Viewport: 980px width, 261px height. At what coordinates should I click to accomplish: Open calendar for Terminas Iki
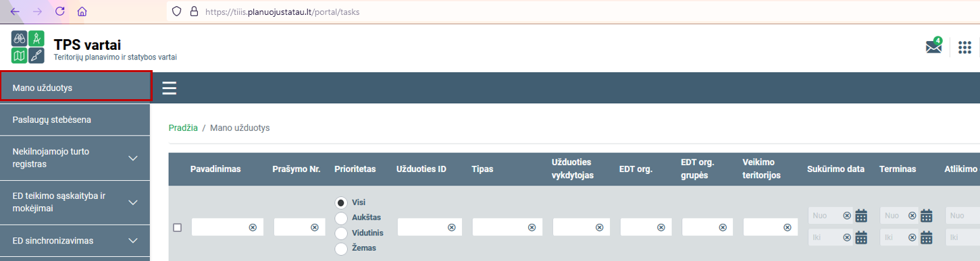click(927, 237)
